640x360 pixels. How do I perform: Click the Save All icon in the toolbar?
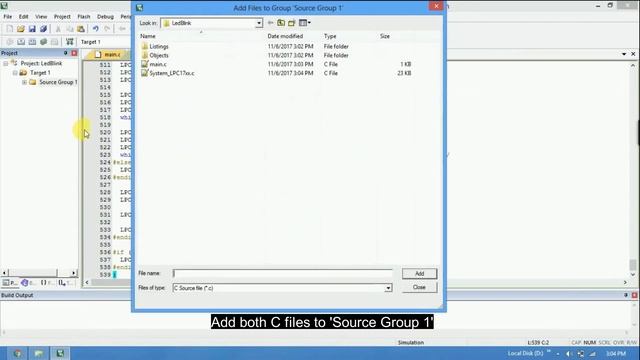click(x=43, y=29)
